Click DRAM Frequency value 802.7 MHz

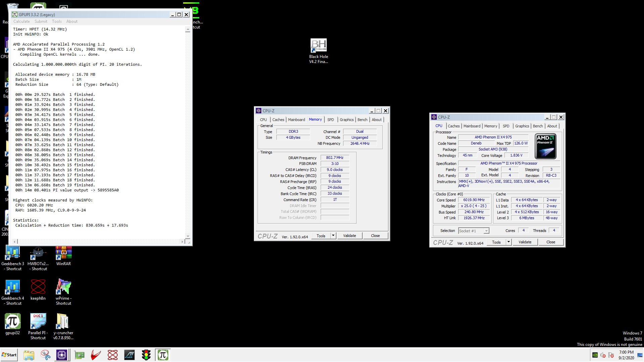coord(335,158)
